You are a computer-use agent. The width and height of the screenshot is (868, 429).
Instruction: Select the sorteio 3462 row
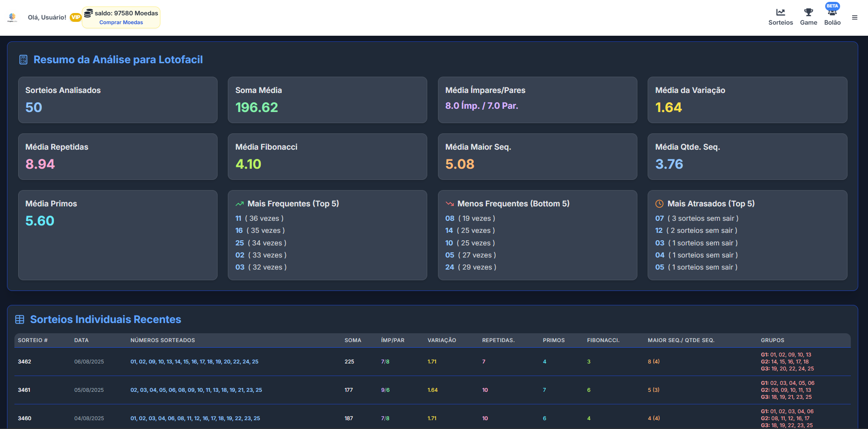24,362
